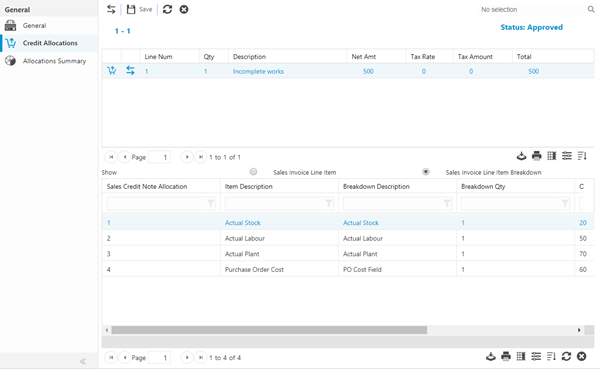
Task: Click the Save disk icon in toolbar
Action: (x=131, y=9)
